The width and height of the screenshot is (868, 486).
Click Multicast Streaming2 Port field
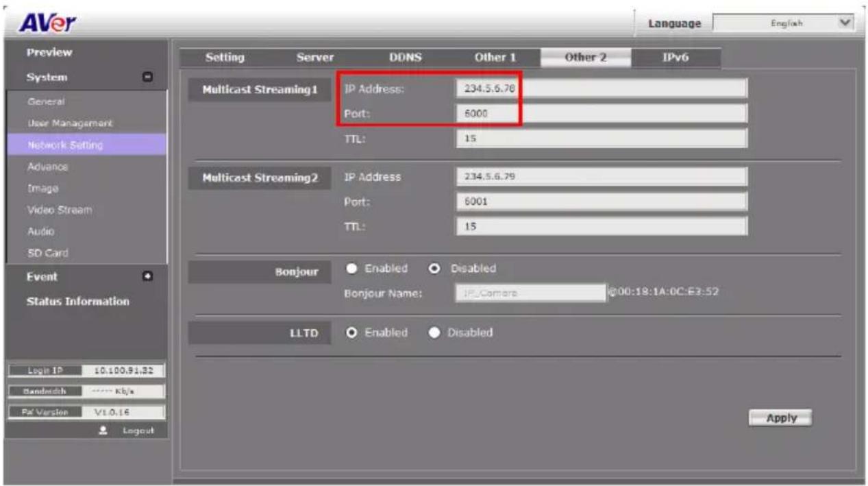tap(602, 202)
